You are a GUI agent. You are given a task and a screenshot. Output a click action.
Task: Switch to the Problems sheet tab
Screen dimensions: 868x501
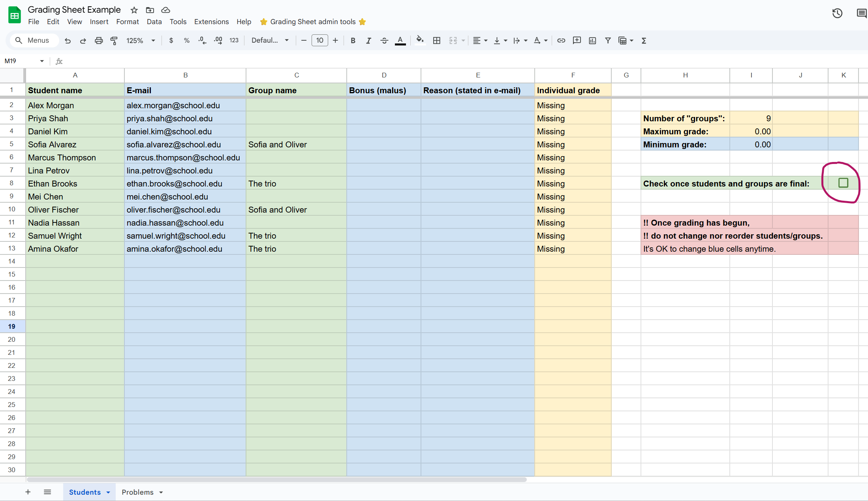pos(137,492)
